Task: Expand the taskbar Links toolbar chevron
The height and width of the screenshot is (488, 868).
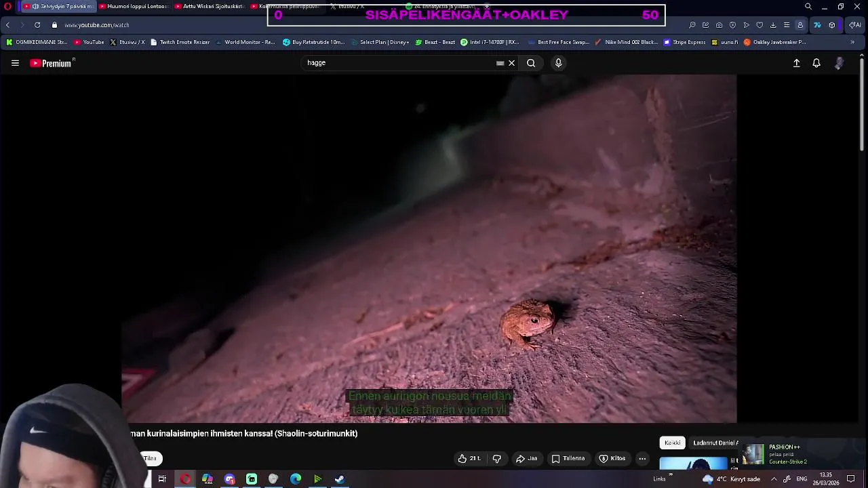Action: tap(671, 476)
